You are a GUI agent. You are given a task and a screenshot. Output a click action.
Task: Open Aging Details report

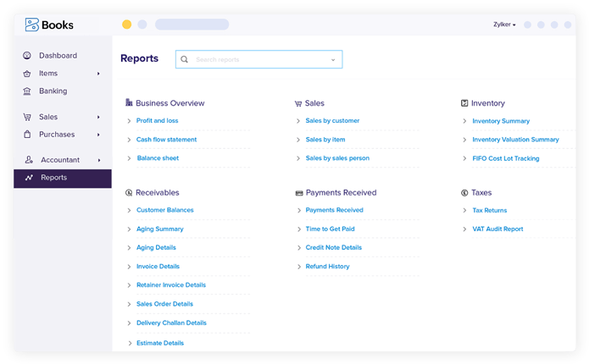click(x=156, y=247)
